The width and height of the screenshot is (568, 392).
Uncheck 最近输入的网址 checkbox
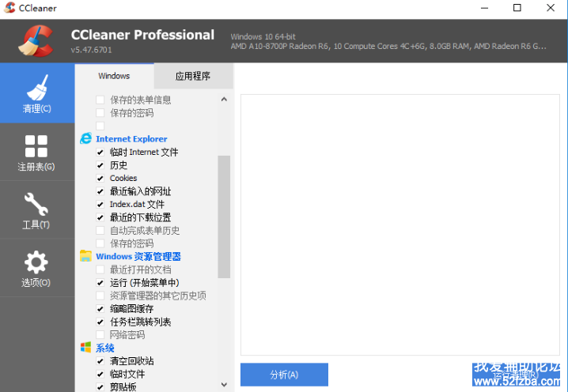point(100,191)
